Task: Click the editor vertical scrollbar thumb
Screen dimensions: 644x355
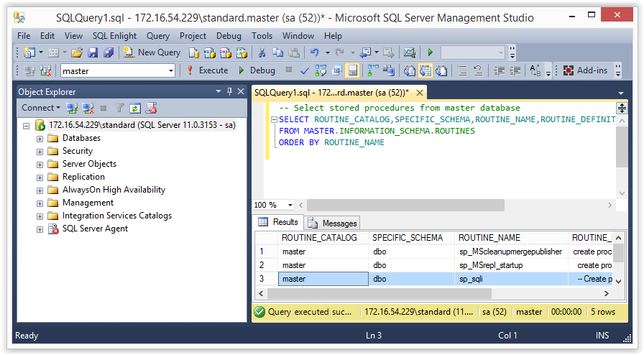Action: click(x=622, y=147)
